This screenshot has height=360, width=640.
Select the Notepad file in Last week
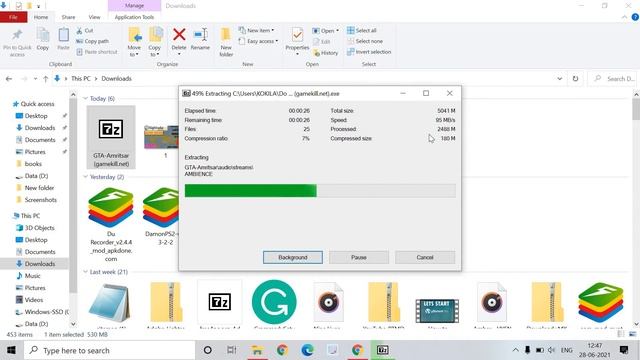tap(110, 302)
